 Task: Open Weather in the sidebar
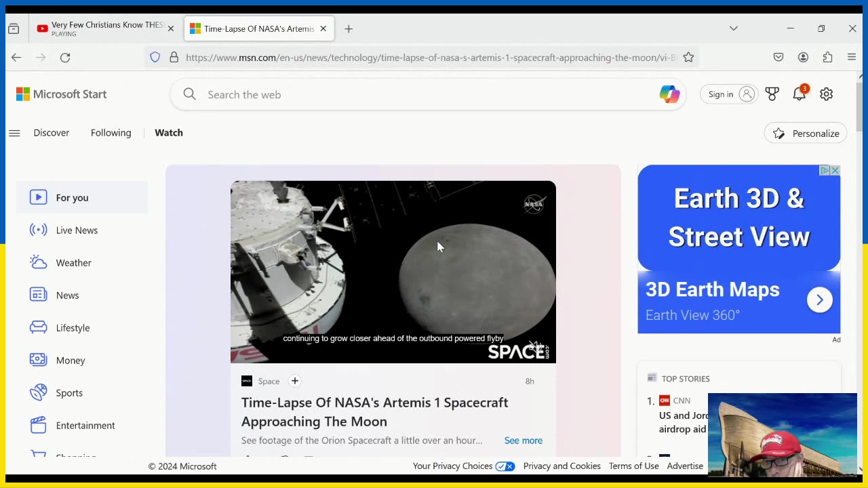82,262
